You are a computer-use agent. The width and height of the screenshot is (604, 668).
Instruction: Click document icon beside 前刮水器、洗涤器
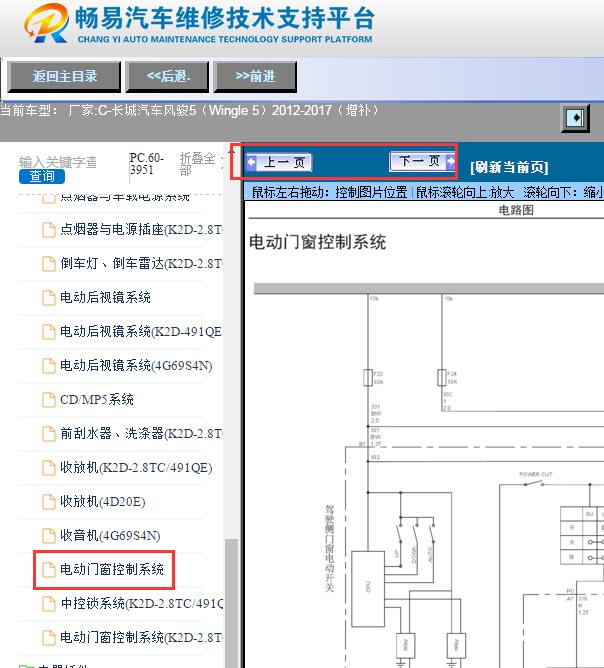[49, 434]
